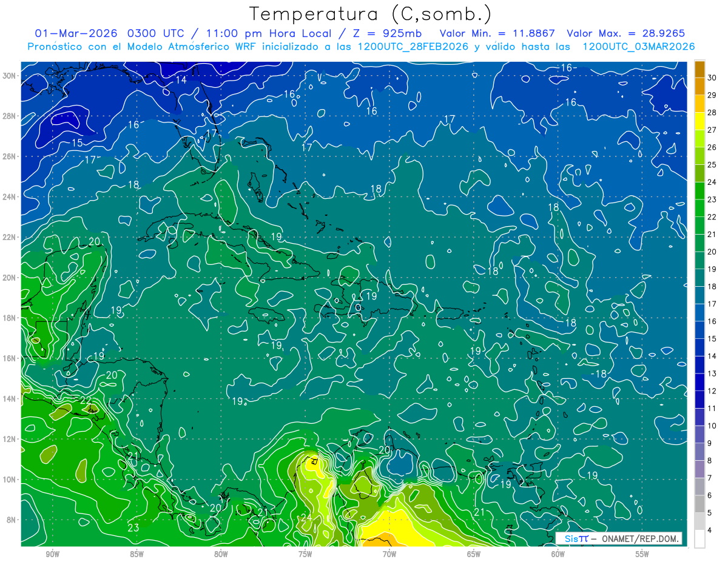This screenshot has width=728, height=562.
Task: Click the color bar swatch between 28 and 29
Action: click(700, 104)
